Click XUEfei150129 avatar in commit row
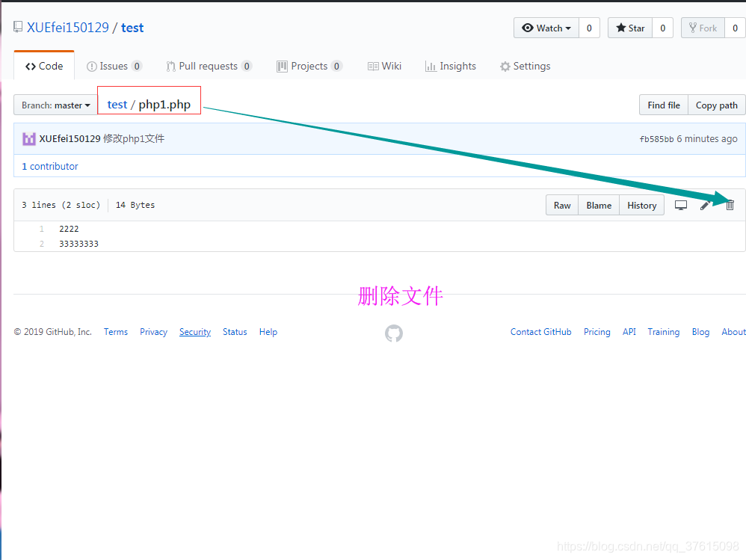This screenshot has height=560, width=746. pyautogui.click(x=29, y=139)
